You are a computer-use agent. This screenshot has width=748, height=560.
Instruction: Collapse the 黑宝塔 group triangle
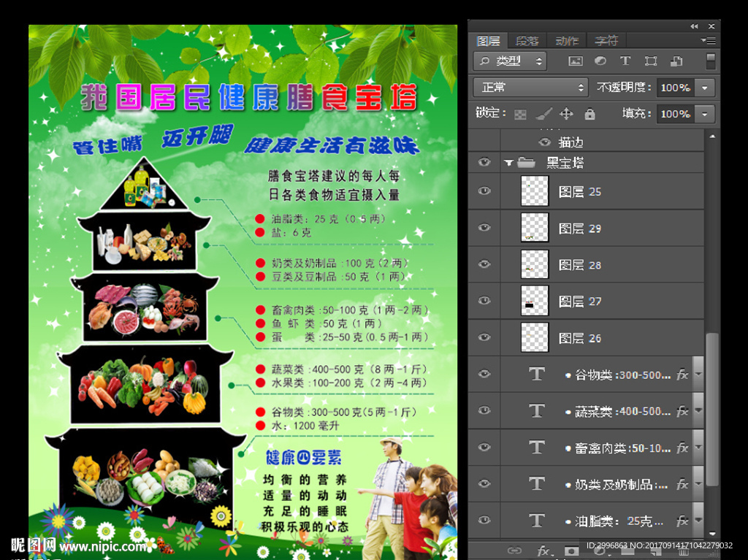tap(508, 163)
